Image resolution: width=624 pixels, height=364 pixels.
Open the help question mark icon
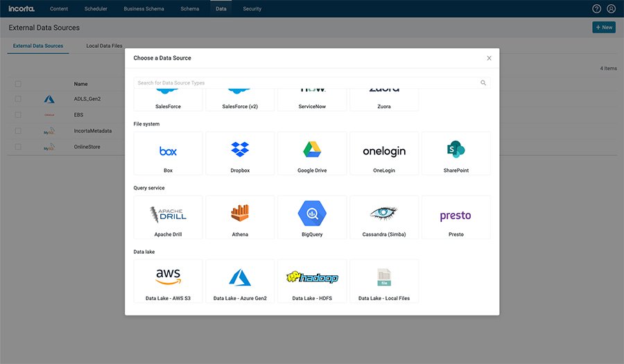click(597, 9)
